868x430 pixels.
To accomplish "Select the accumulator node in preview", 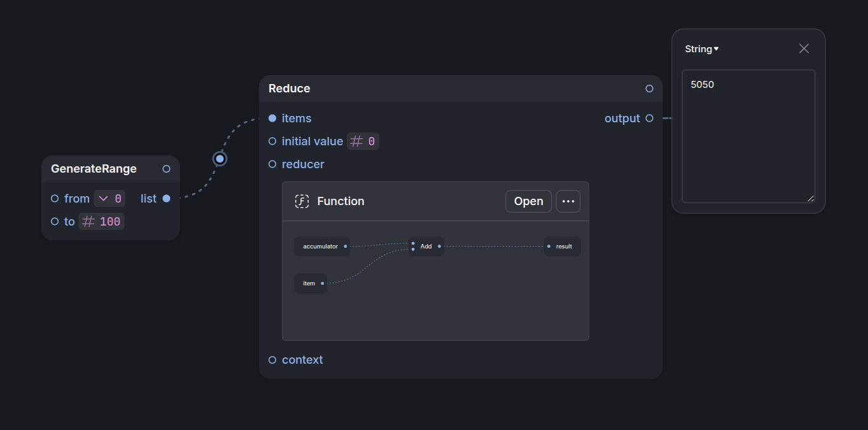I will [x=321, y=247].
